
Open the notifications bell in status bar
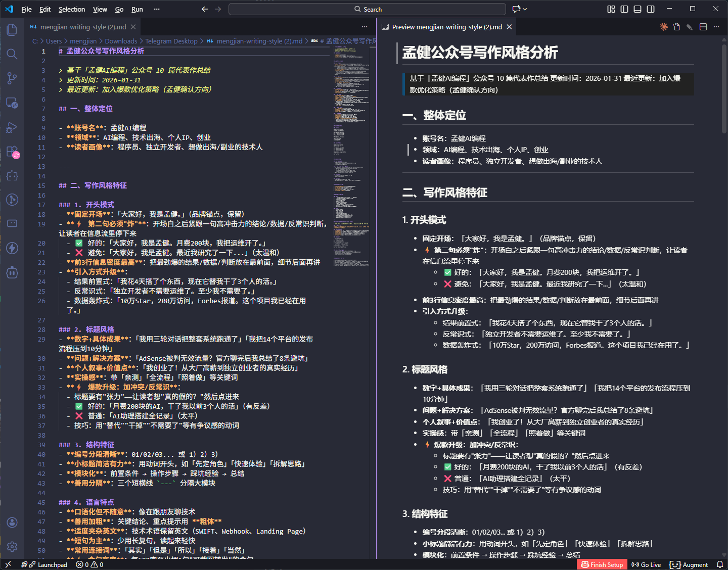tap(719, 564)
